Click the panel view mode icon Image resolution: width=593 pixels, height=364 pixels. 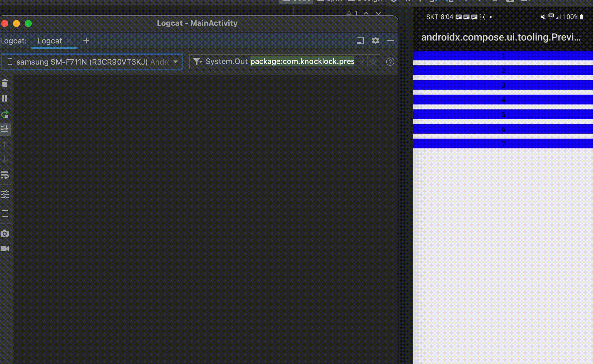click(x=360, y=41)
